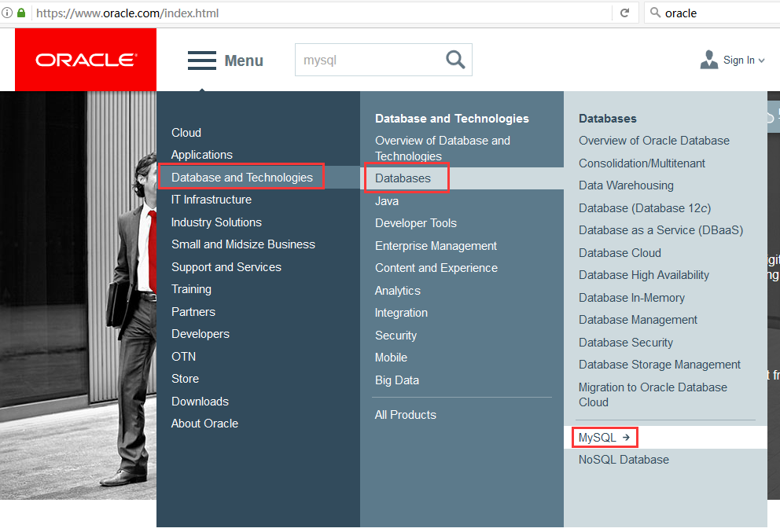Screen dimensions: 780x532
Task: Open Store menu entry
Action: (x=185, y=378)
